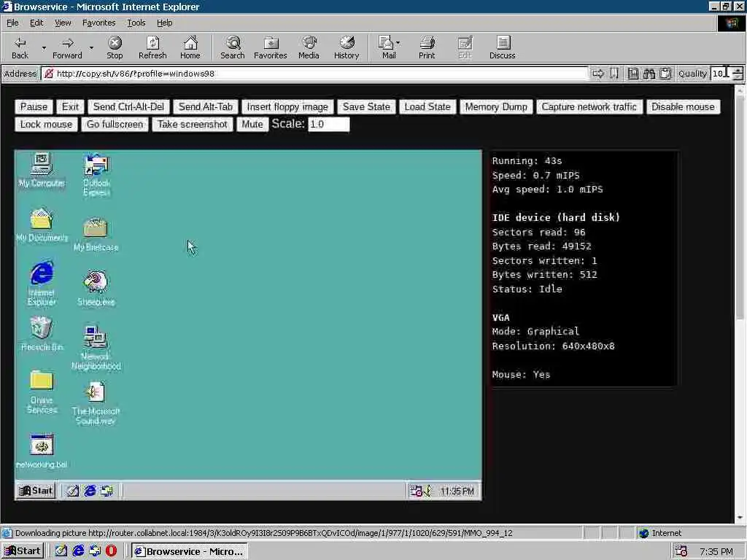This screenshot has height=560, width=747.
Task: Select networking.bat icon on emulated desktop
Action: click(x=42, y=451)
